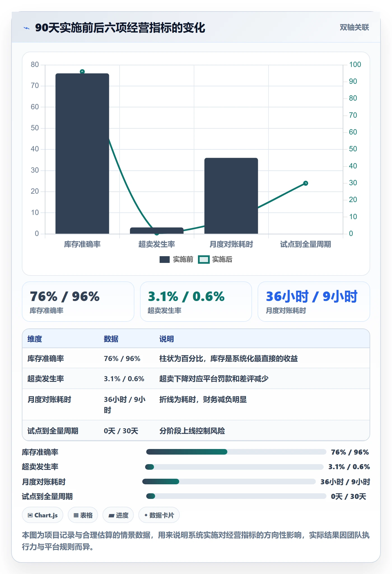Screen dimensions: 392x574
Task: Click the cell 分阶段上线控制风险
Action: click(192, 431)
